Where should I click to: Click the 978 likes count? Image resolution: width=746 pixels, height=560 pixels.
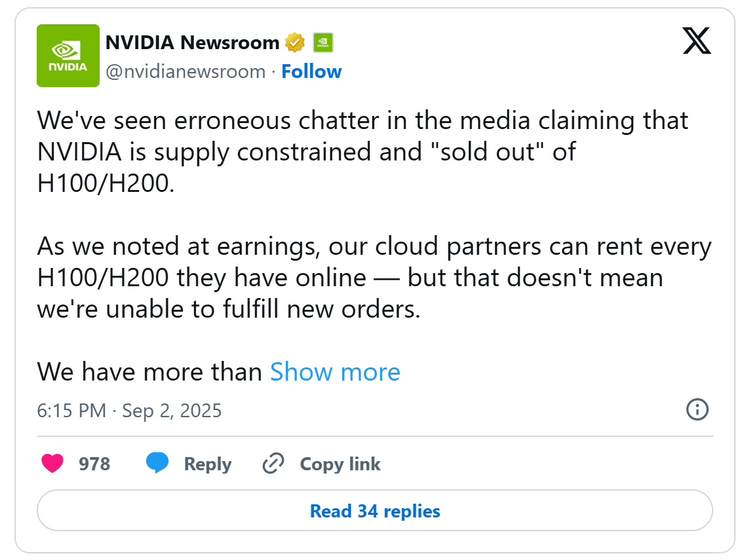(94, 464)
